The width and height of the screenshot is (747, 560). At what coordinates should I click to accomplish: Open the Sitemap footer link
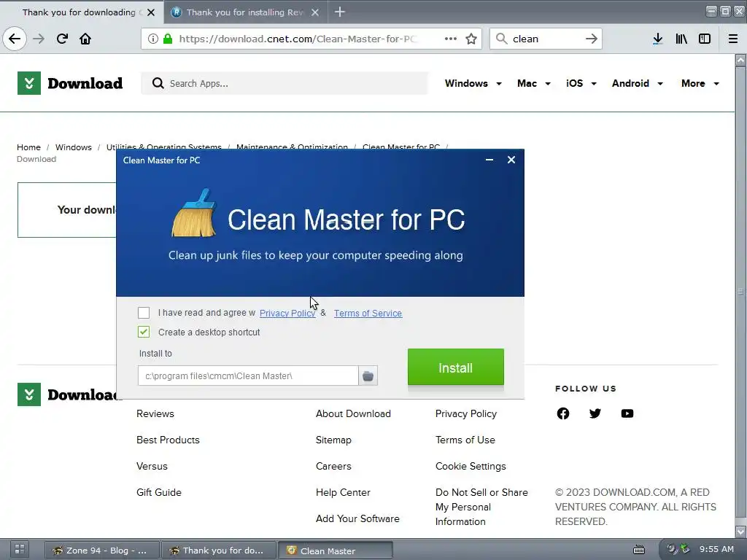coord(333,440)
